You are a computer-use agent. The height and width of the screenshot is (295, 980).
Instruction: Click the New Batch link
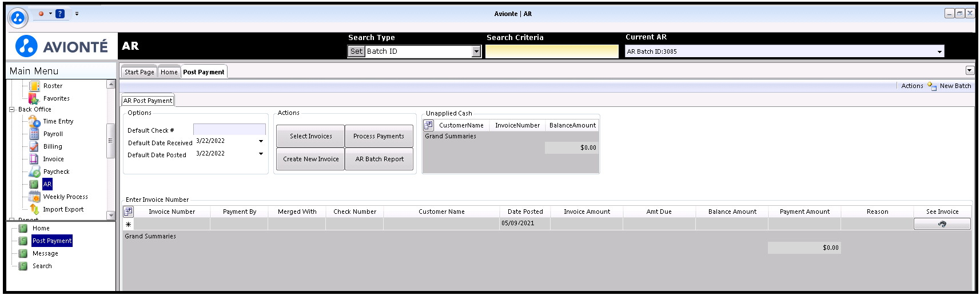click(955, 86)
